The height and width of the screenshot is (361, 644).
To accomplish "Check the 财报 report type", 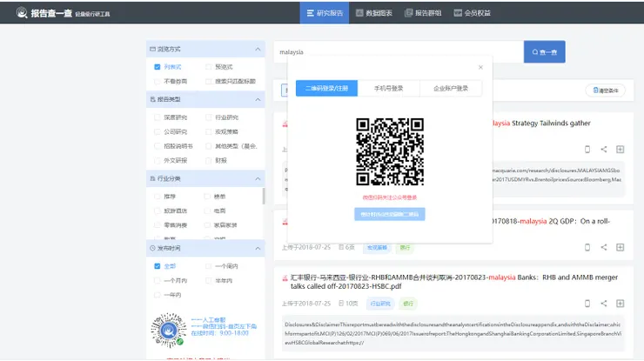I will (208, 161).
